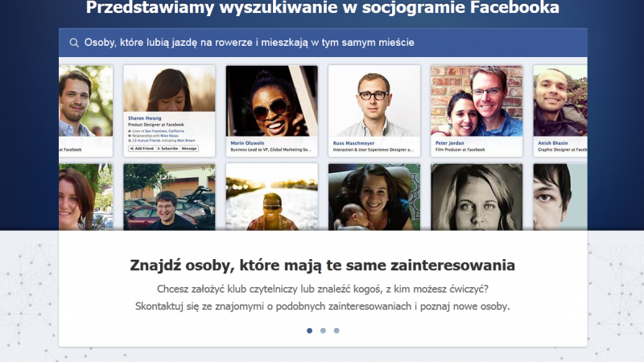This screenshot has height=362, width=644.
Task: Select the second carousel dot
Action: [324, 331]
